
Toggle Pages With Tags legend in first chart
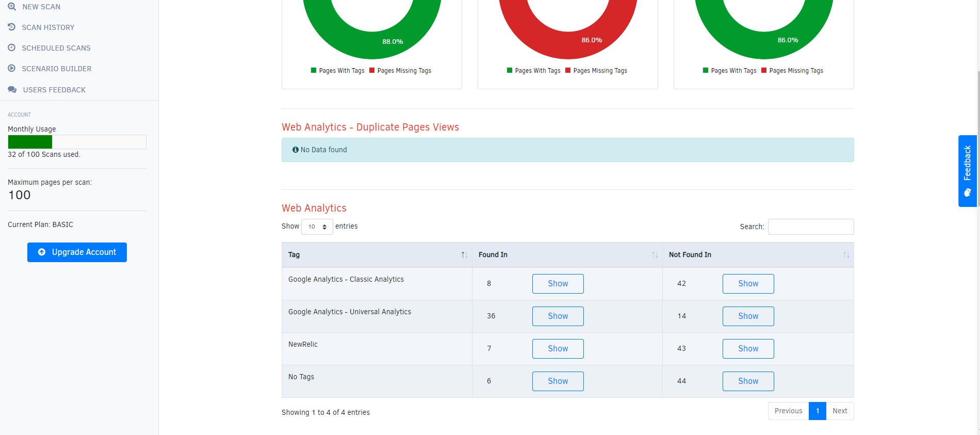coord(338,71)
